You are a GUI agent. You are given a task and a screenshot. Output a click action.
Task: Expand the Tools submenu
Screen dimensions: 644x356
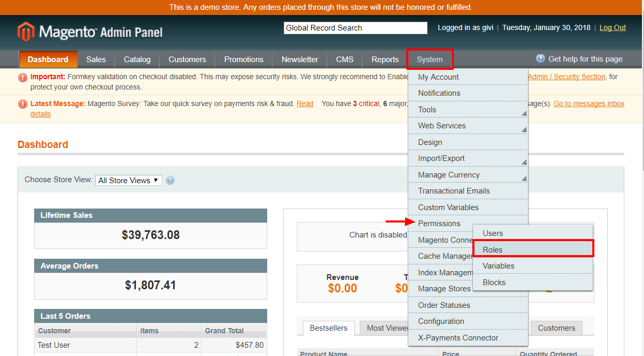pyautogui.click(x=468, y=110)
